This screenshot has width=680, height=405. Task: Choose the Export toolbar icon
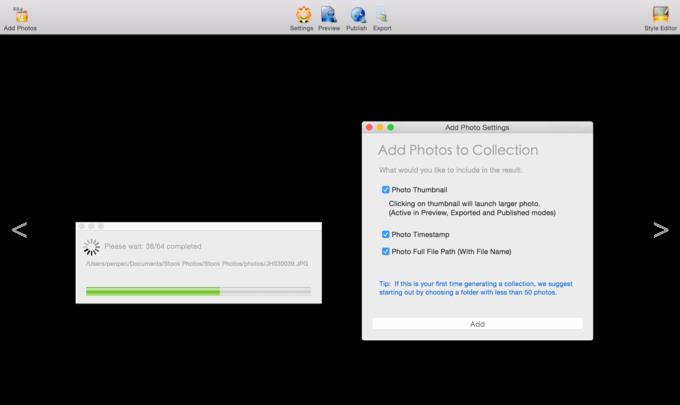coord(382,18)
